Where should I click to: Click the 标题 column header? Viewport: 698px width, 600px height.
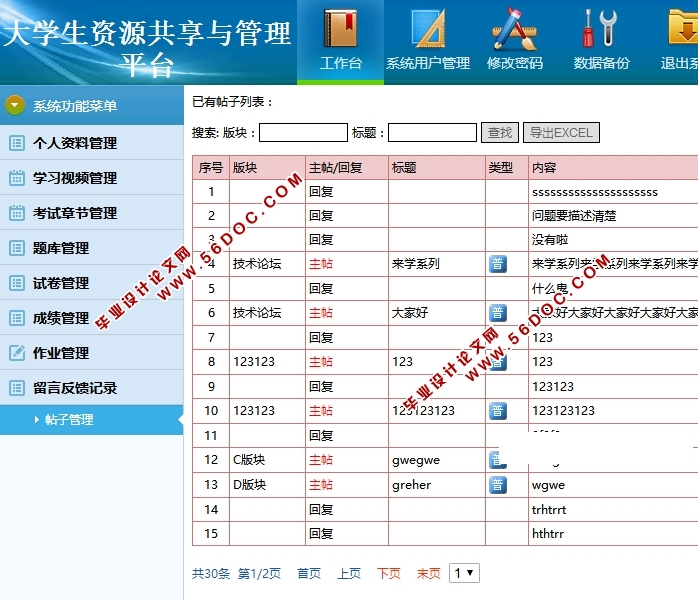tap(437, 168)
